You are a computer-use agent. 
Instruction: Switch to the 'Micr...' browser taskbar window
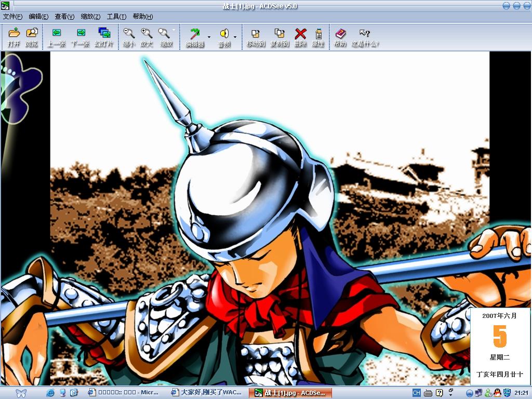123,393
